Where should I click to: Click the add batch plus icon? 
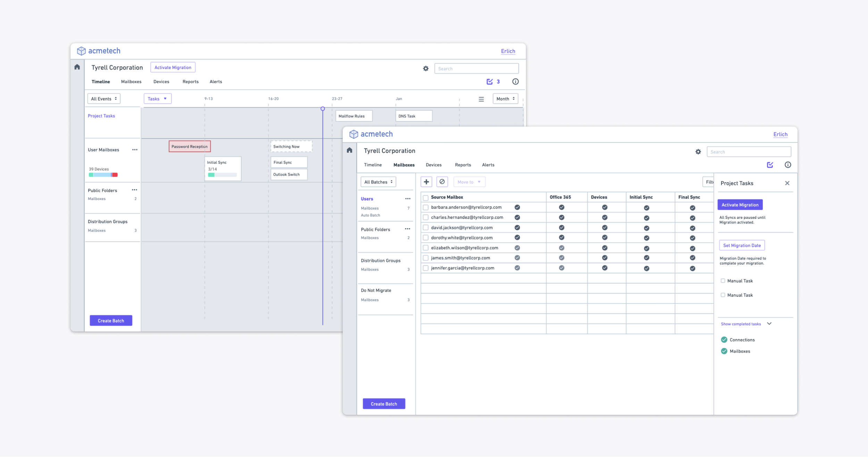(x=426, y=182)
